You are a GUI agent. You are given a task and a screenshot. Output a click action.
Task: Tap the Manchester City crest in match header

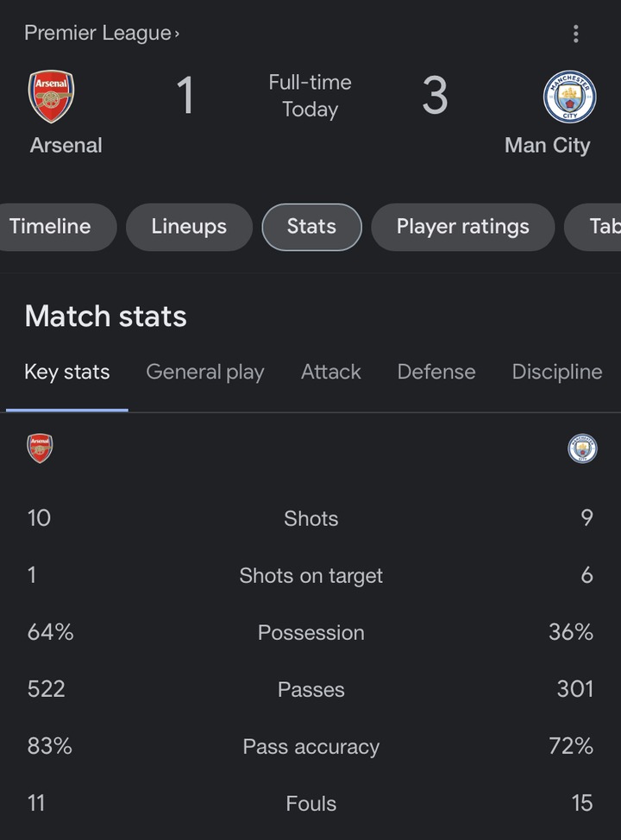pos(570,97)
